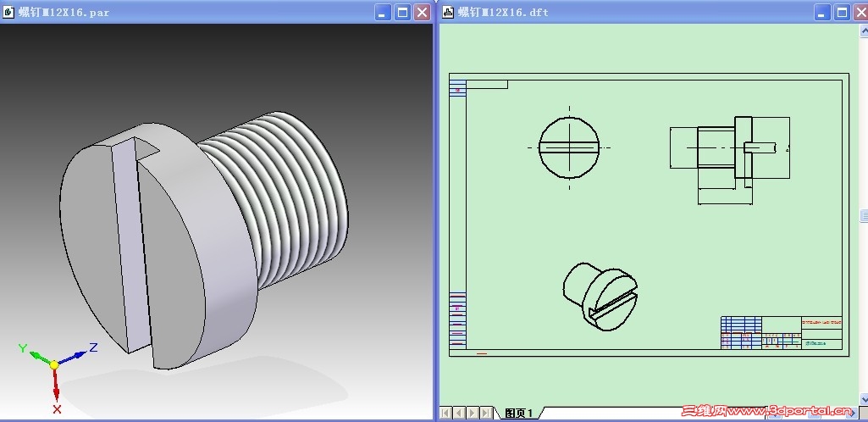
Task: Click the 螺钉M12X16.dft title text
Action: 503,12
